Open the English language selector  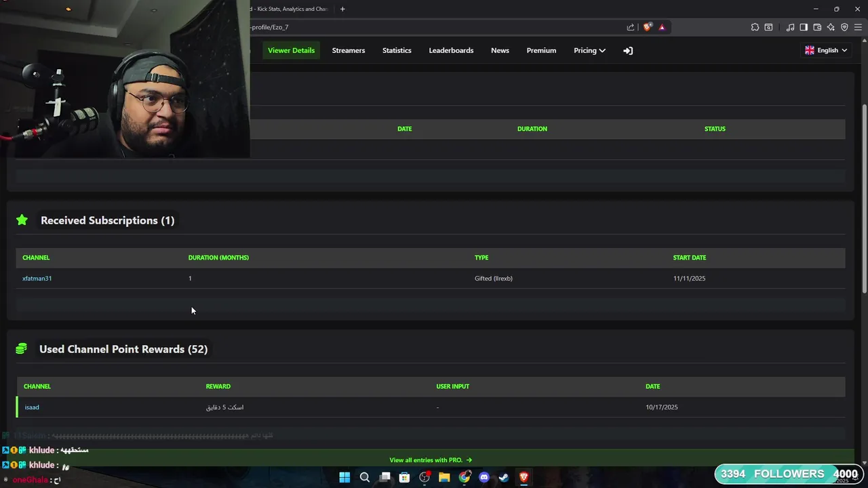coord(826,50)
